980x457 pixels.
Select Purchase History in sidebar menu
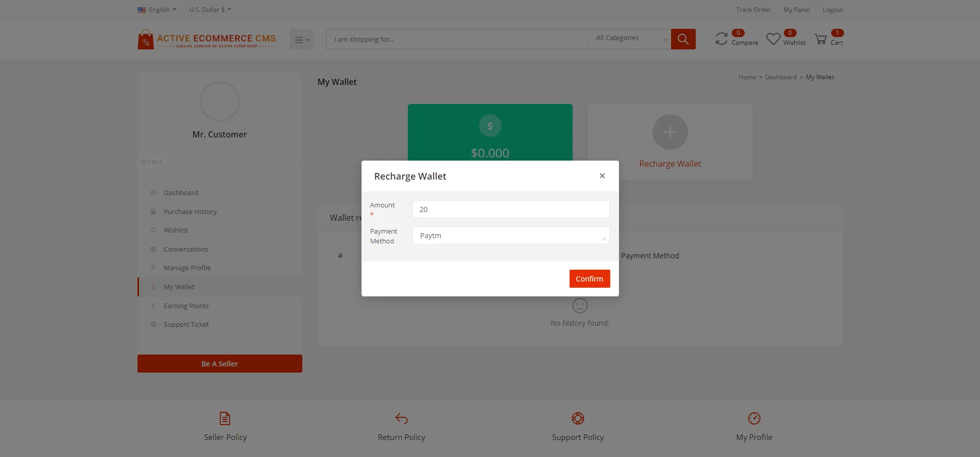(190, 212)
